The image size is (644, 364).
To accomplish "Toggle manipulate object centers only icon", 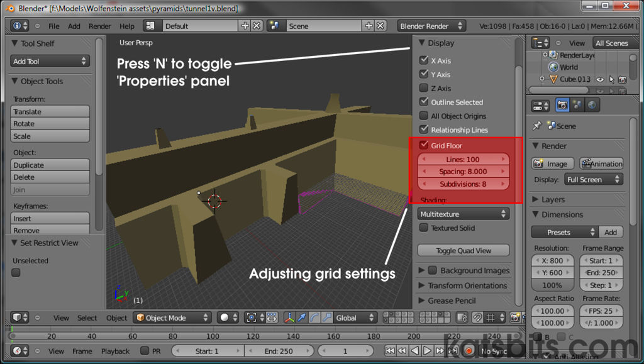I will 272,317.
